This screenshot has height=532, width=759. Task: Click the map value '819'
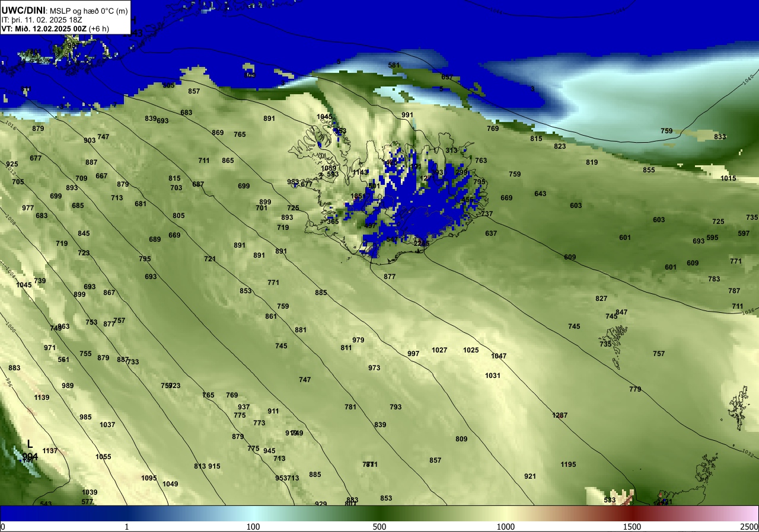[x=592, y=162]
